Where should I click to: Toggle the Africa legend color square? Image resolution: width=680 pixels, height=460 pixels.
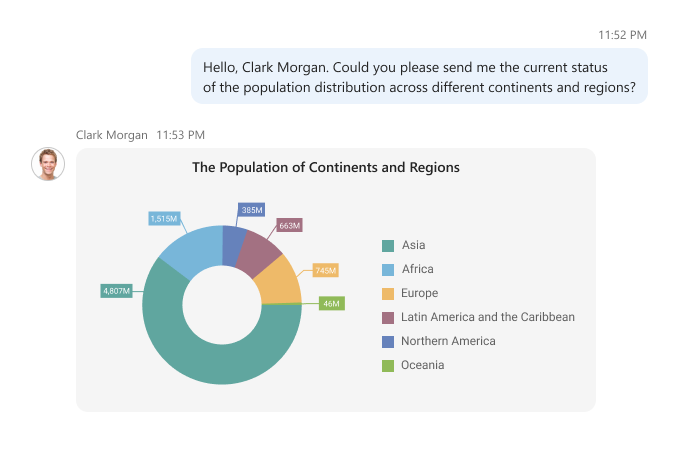(x=387, y=269)
